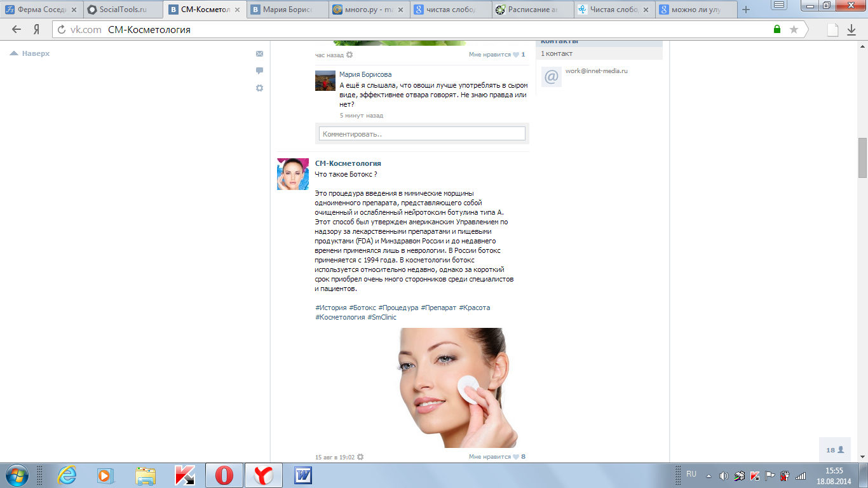Show hidden tray icons arrow
The width and height of the screenshot is (868, 488).
(709, 475)
